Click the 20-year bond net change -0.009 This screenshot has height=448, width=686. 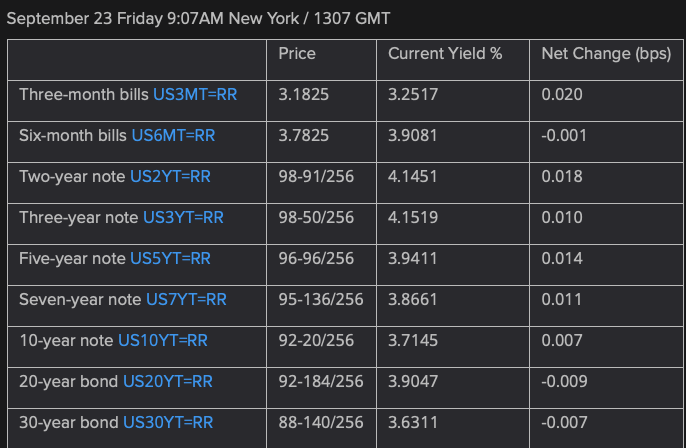coord(563,381)
